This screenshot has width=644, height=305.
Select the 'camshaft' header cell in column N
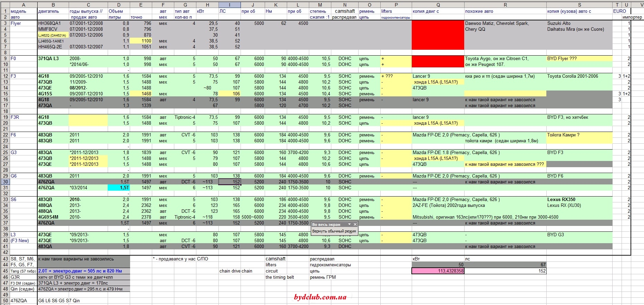click(x=344, y=11)
